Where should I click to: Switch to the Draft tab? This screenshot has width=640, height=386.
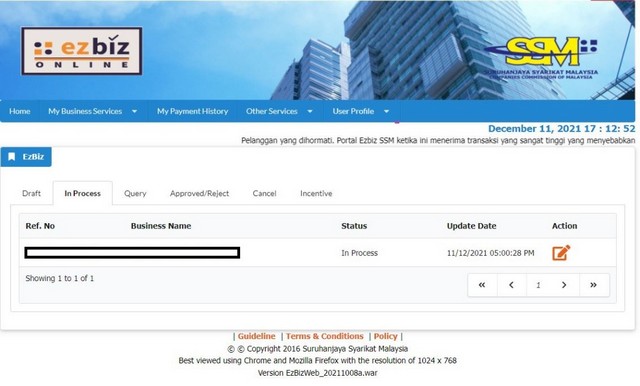[x=31, y=193]
